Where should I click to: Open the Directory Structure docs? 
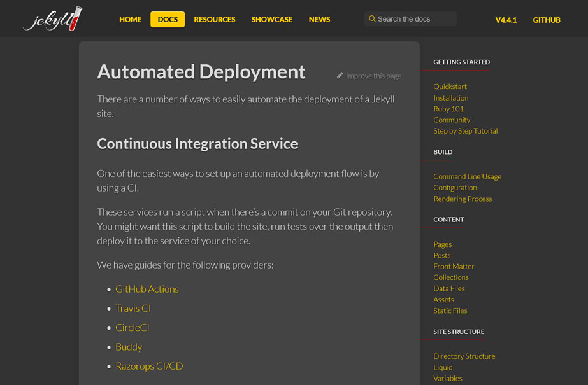pos(464,356)
